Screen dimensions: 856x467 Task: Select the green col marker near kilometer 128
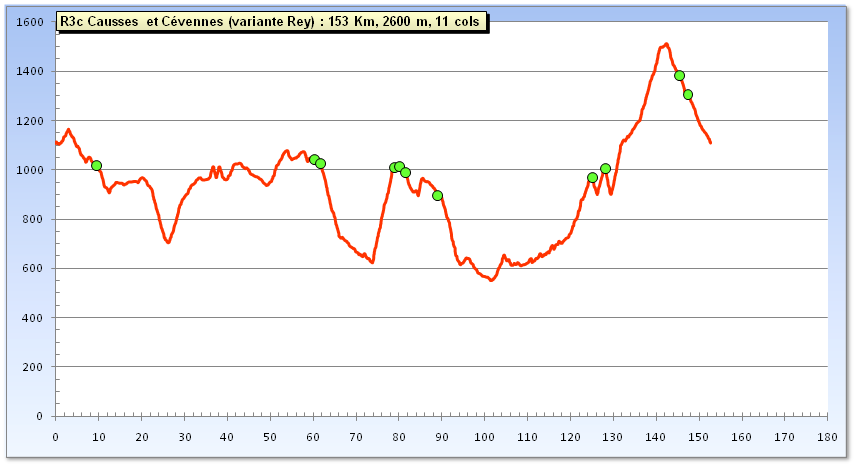pos(605,169)
